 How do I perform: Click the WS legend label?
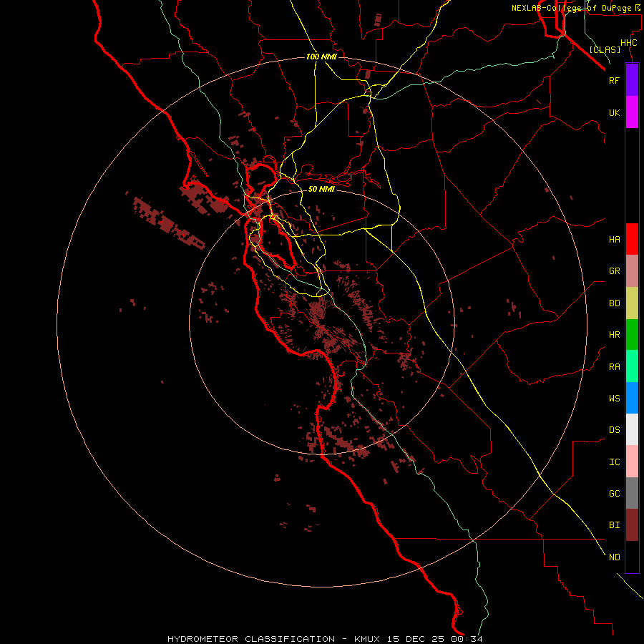tap(614, 398)
